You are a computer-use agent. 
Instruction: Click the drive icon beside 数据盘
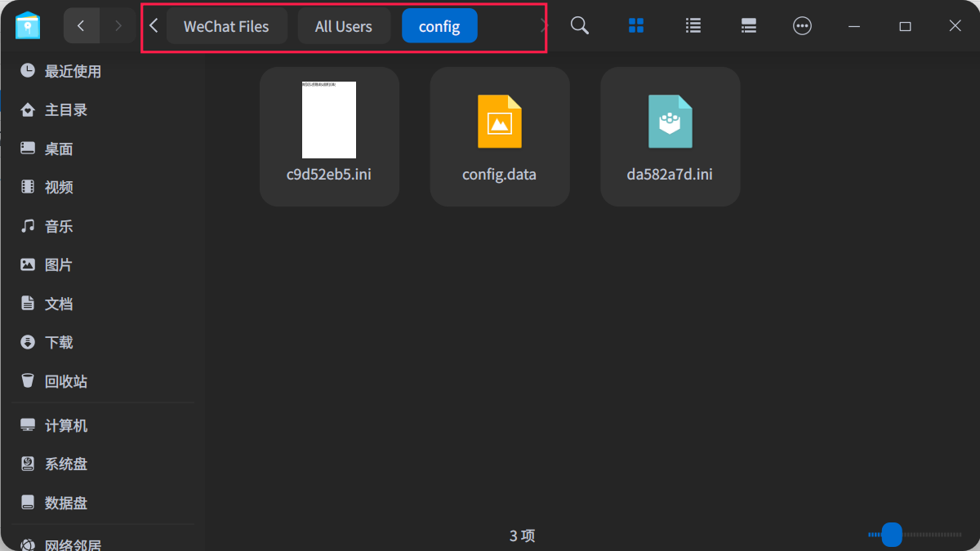tap(28, 502)
